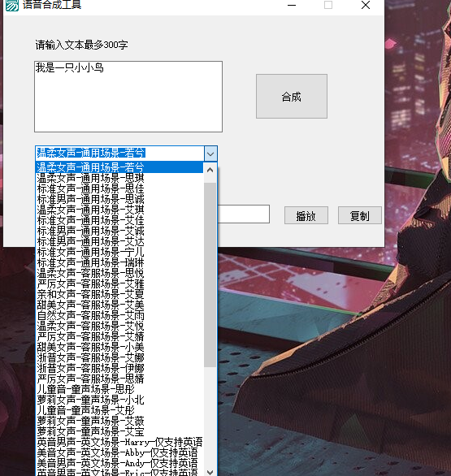
Task: Select 甜美女声-客服场景-小美 voice
Action: 119,347
